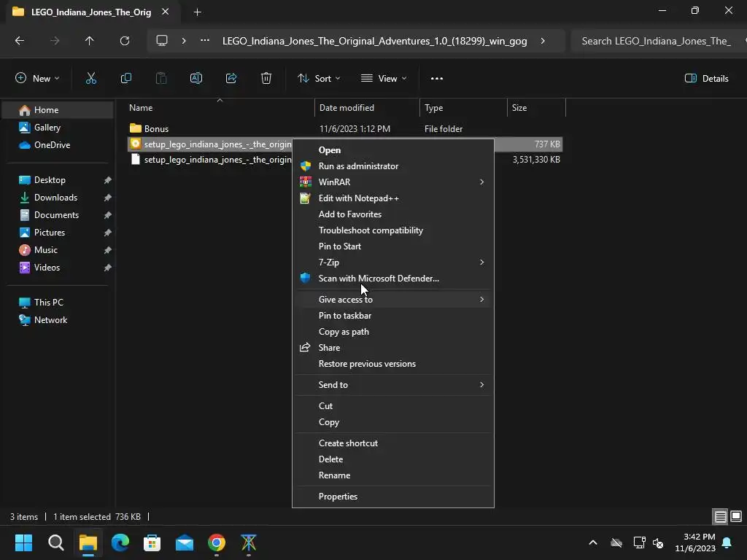
Task: Sort by Name column header
Action: click(x=219, y=108)
